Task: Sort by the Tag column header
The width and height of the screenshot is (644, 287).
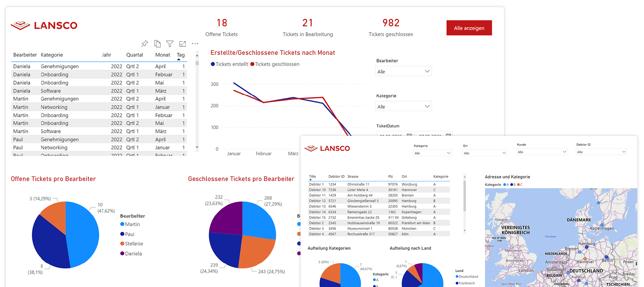Action: [181, 55]
